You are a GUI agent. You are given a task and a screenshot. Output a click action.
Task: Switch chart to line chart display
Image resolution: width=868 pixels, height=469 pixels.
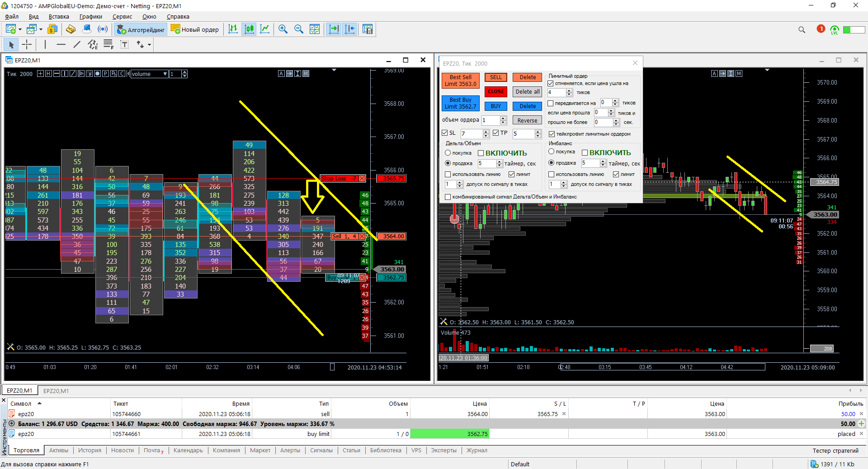pyautogui.click(x=265, y=29)
